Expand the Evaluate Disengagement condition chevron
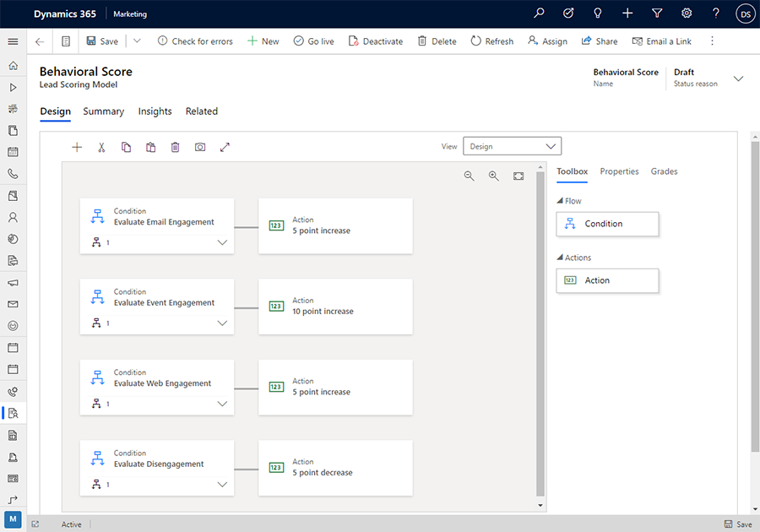Screen dimensions: 760x532 click(222, 485)
